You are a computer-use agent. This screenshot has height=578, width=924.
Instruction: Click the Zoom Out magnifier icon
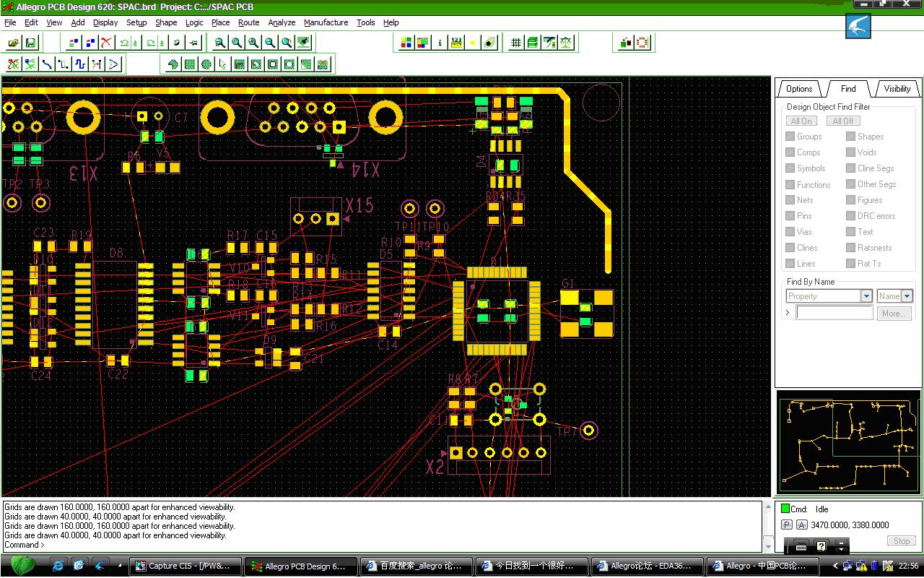(270, 43)
